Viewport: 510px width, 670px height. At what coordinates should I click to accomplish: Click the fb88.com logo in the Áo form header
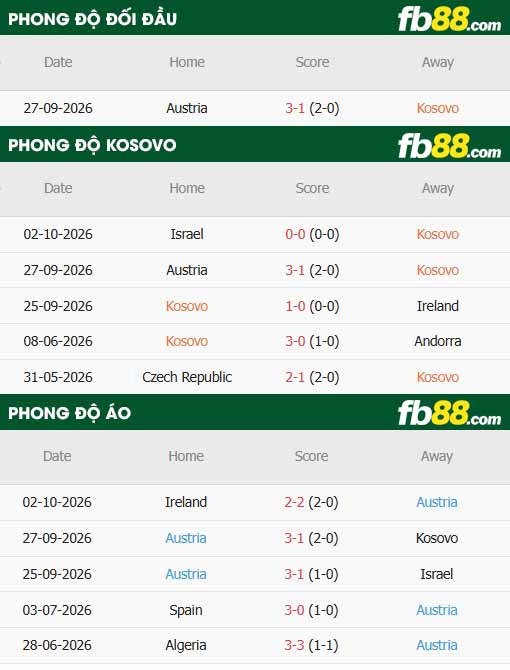[x=449, y=413]
